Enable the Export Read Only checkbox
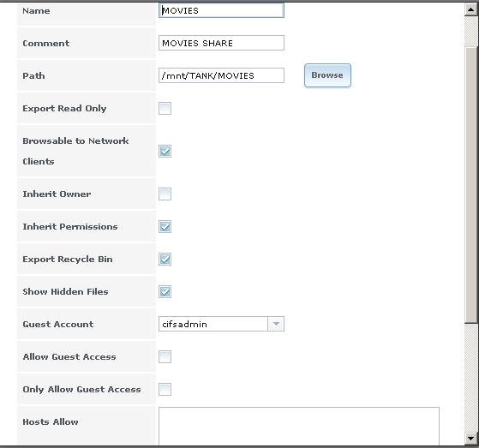This screenshot has width=479, height=448. click(x=165, y=109)
